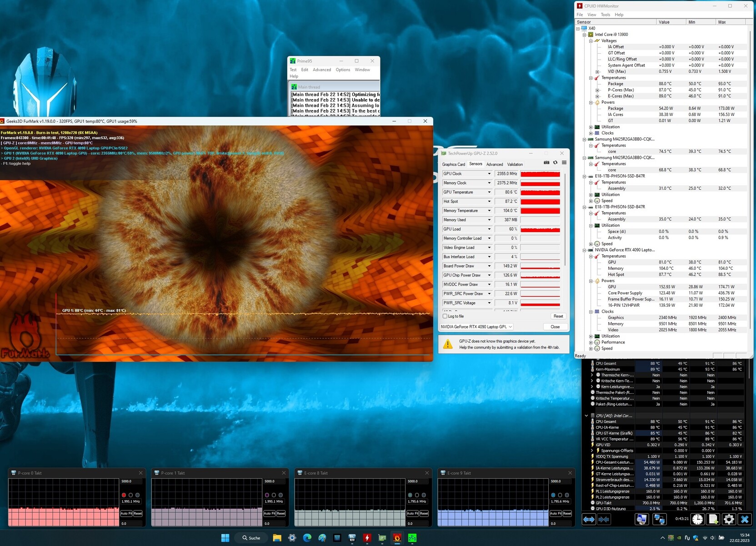Open the NVIDIA tray icon
This screenshot has height=546, width=756.
pyautogui.click(x=679, y=538)
